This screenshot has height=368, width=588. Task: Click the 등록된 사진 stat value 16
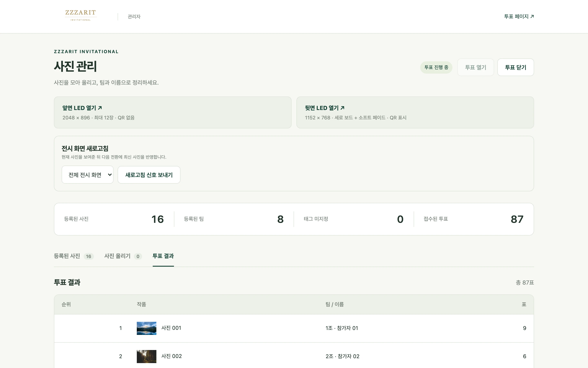pyautogui.click(x=157, y=219)
